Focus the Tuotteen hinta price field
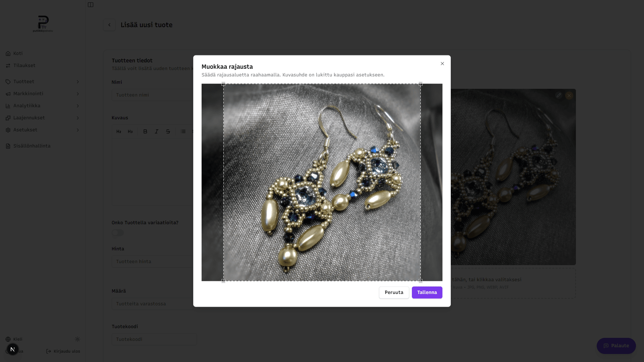 (x=153, y=262)
